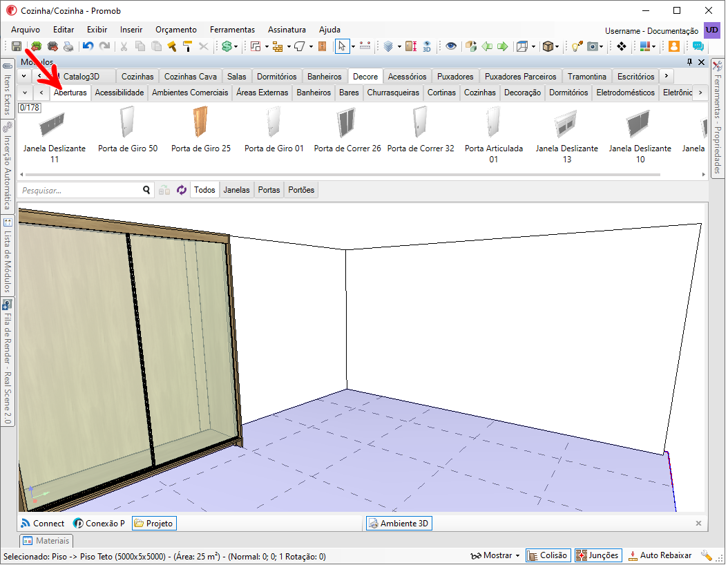
Task: Click the wooden crate box icon
Action: [548, 46]
